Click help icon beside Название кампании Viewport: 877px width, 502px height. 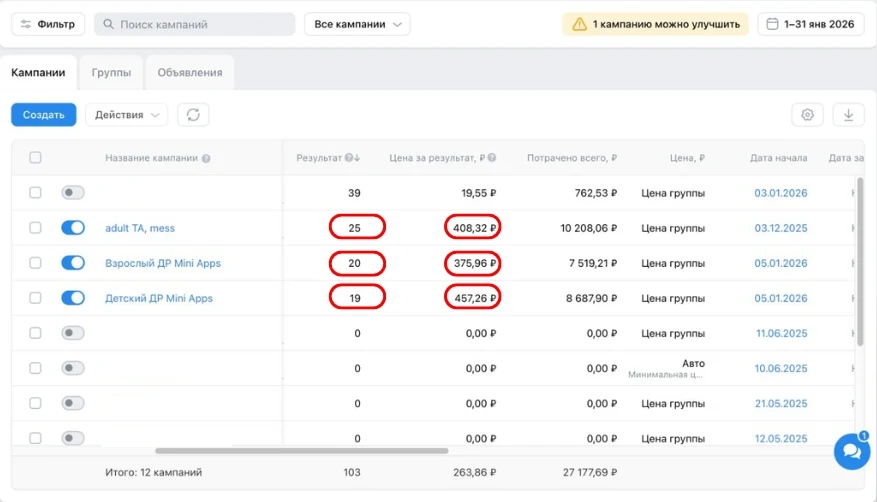[x=206, y=158]
